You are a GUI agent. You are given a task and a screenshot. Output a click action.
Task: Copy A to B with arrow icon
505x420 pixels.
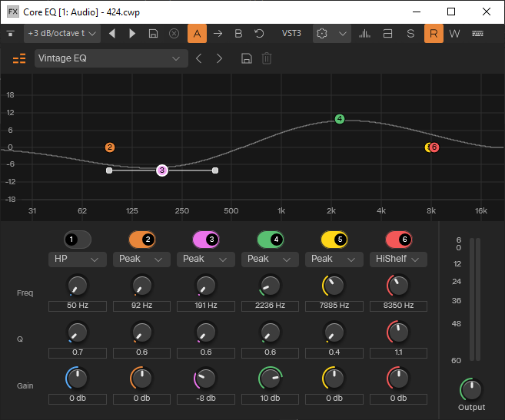pos(218,34)
